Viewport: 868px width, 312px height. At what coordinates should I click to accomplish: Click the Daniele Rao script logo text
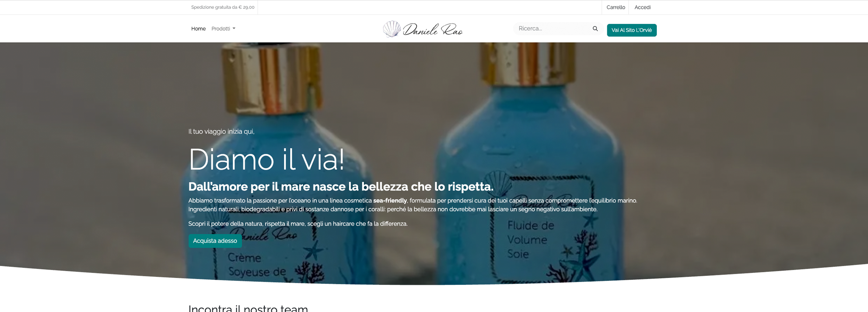(x=433, y=29)
